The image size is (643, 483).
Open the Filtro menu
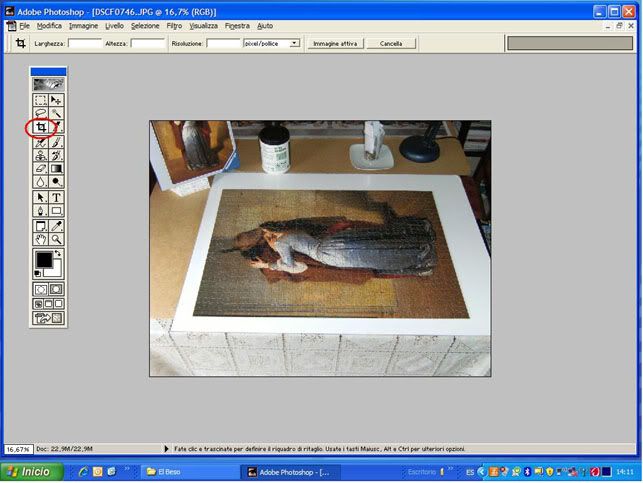point(174,26)
